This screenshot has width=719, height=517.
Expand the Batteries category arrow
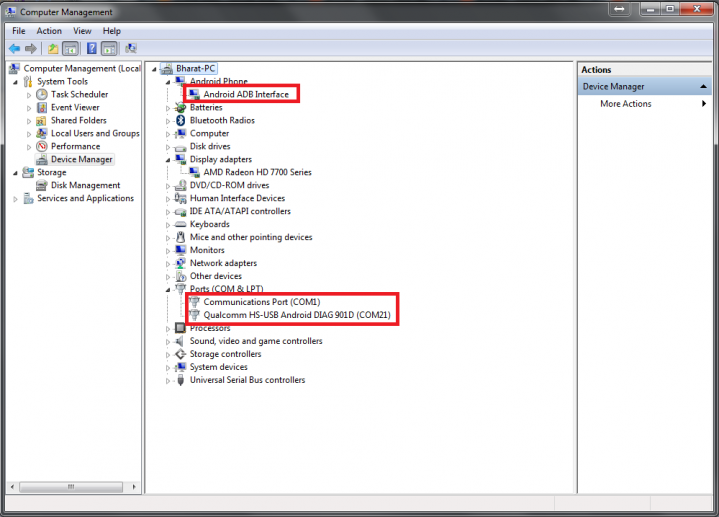pos(168,108)
